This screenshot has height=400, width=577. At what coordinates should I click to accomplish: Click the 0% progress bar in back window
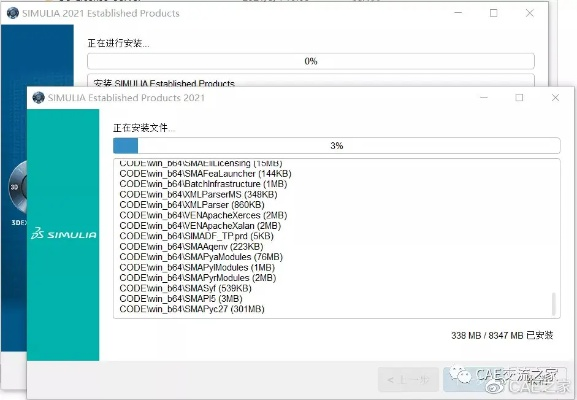[x=311, y=61]
